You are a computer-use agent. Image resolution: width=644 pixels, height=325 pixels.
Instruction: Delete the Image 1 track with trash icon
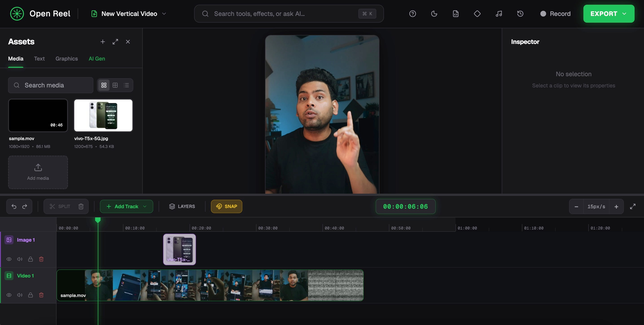41,259
